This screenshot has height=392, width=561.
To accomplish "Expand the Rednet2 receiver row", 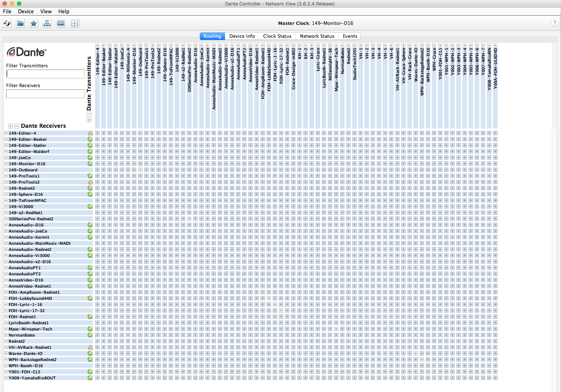I will [6, 341].
